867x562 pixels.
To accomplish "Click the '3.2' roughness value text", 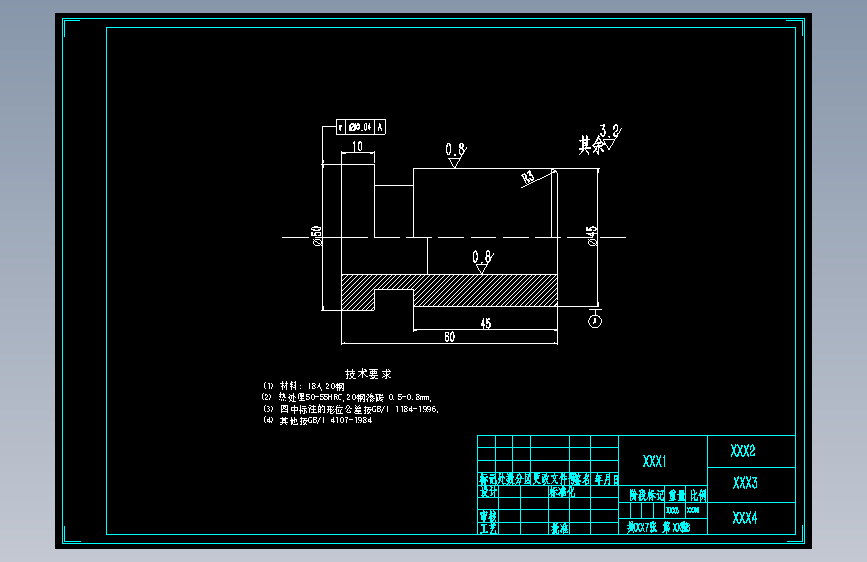I will pos(609,131).
